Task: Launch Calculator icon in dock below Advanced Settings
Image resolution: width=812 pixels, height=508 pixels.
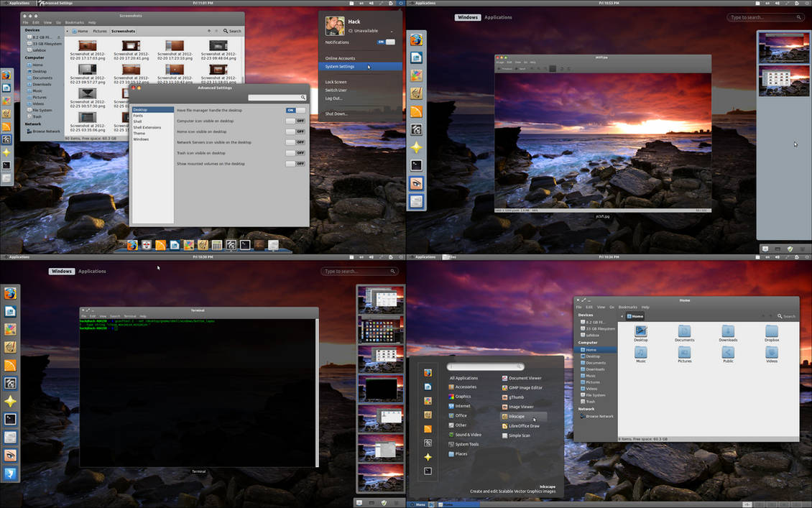Action: 217,245
